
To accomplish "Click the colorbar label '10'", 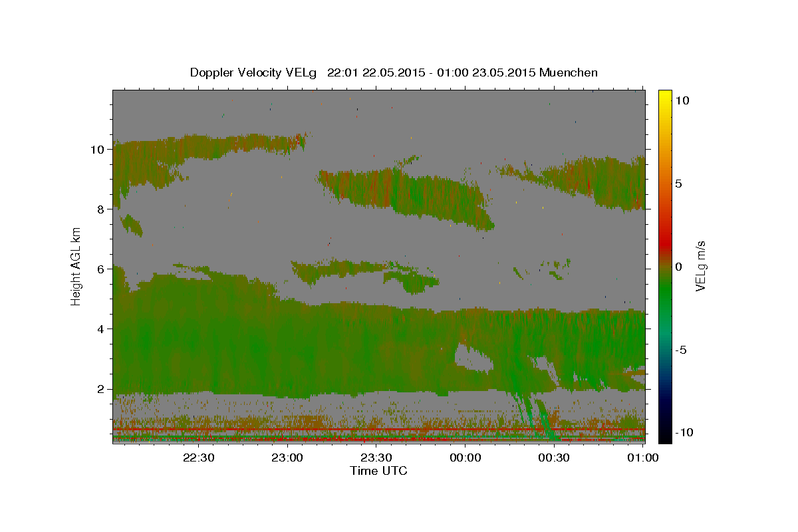I will coord(682,100).
